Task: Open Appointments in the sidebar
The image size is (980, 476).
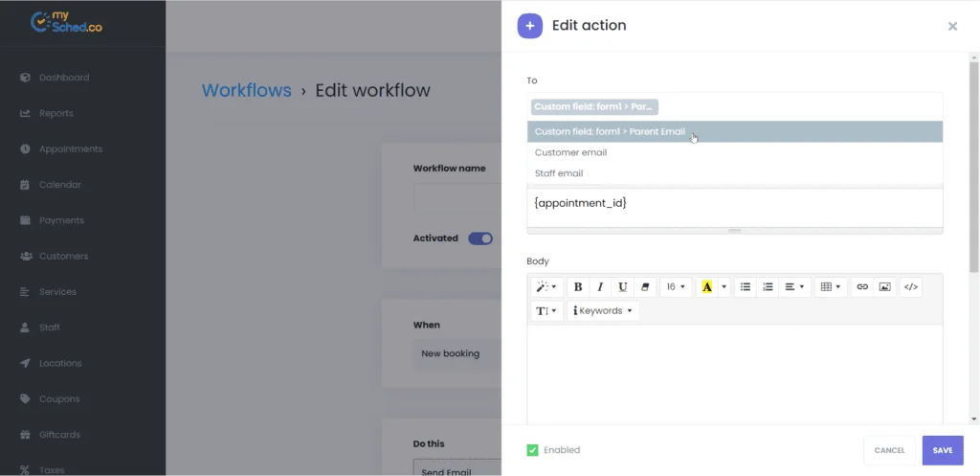Action: coord(71,148)
